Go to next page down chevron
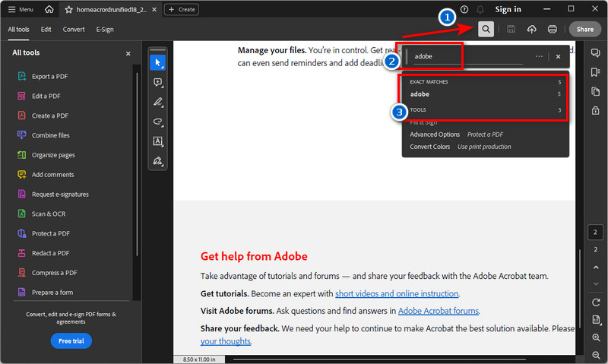 tap(596, 284)
